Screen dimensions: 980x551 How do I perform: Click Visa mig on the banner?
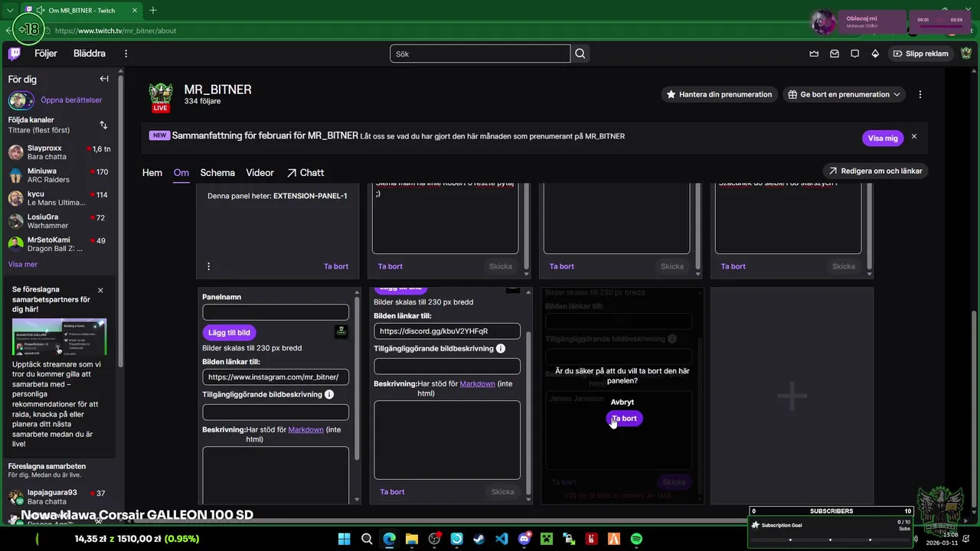click(x=883, y=139)
